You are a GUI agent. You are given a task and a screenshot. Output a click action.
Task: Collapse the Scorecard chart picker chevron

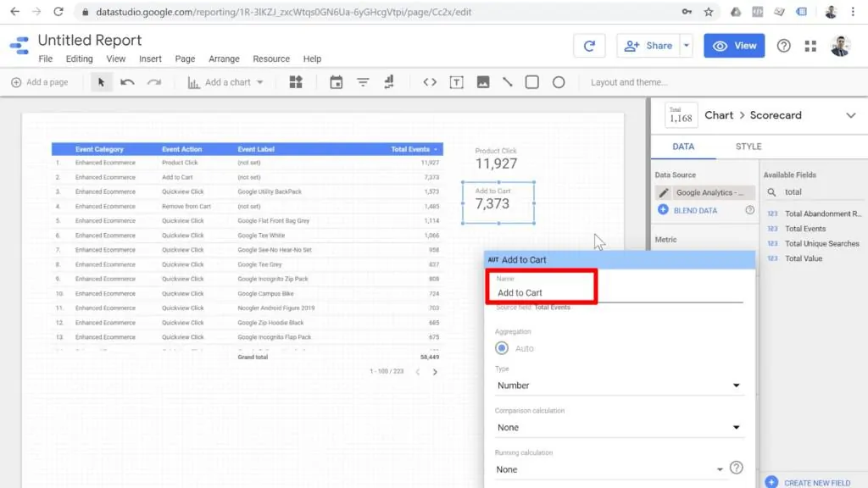tap(852, 114)
